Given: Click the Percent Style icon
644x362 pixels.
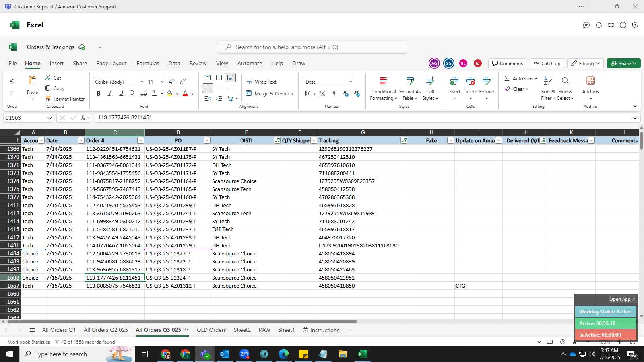Looking at the screenshot, I should click(323, 93).
